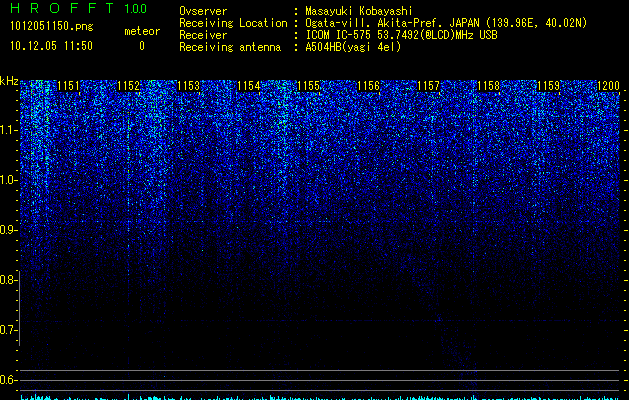Click the Receiving antenna label
The image size is (629, 400).
pos(230,47)
